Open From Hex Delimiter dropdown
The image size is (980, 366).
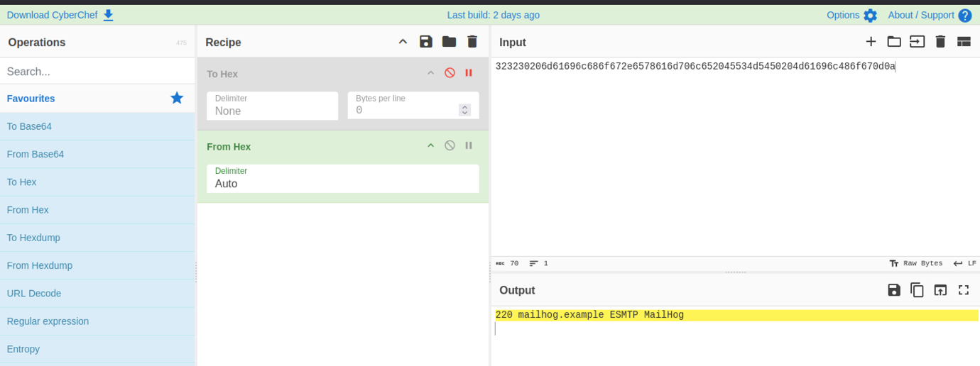coord(342,179)
